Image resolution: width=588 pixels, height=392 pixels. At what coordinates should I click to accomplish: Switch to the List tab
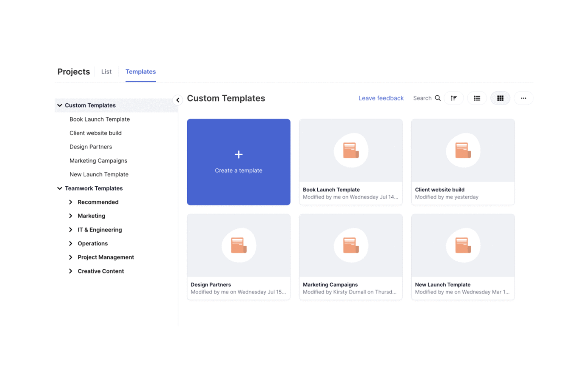pyautogui.click(x=106, y=71)
